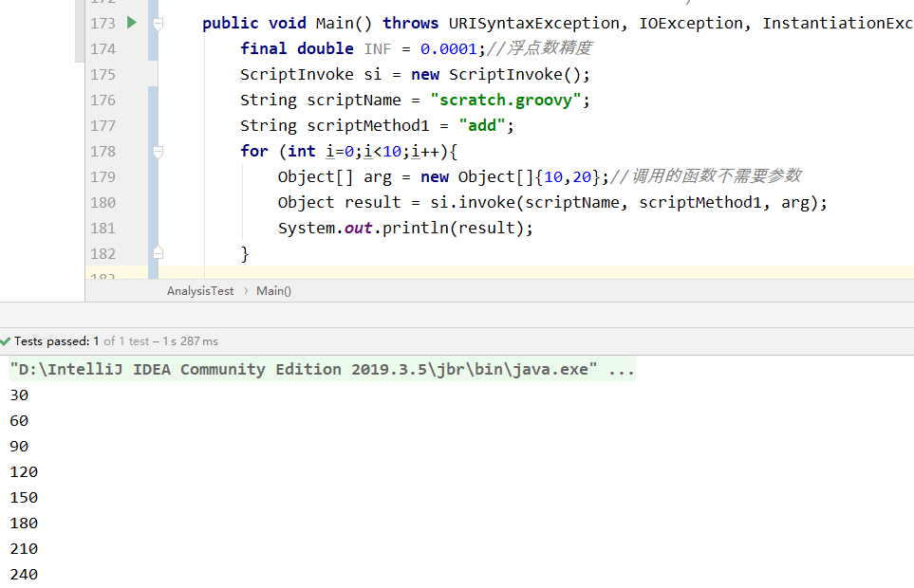The image size is (914, 588).
Task: Click the console output line 60
Action: 19,421
